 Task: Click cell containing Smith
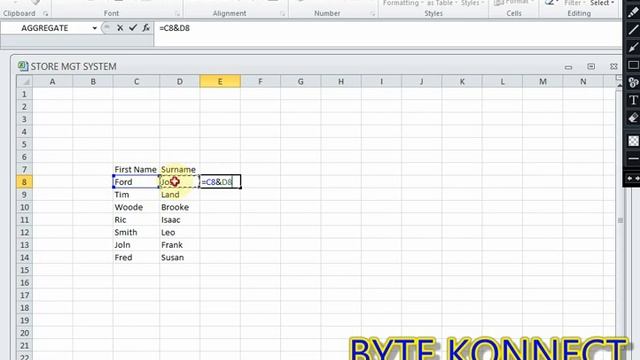(x=136, y=232)
